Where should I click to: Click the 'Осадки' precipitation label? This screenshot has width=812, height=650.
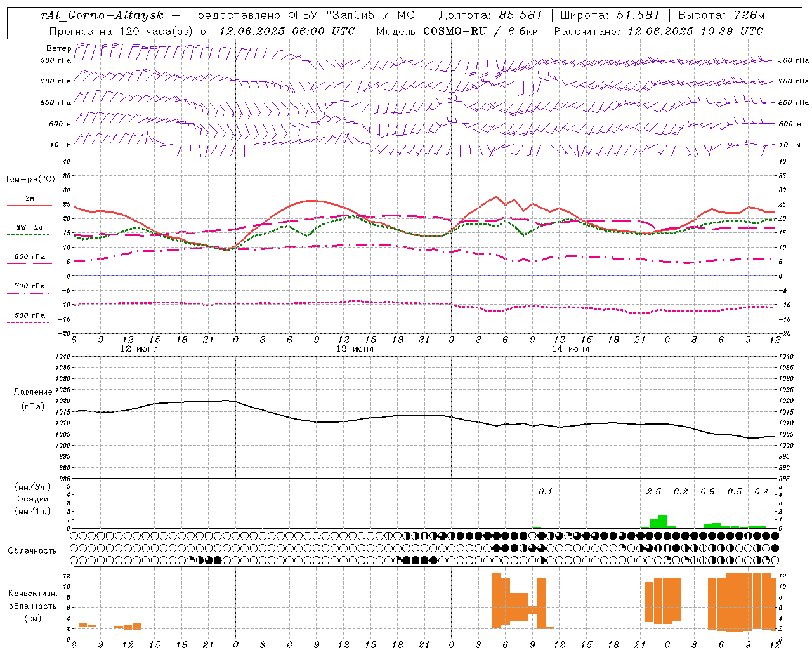click(33, 499)
